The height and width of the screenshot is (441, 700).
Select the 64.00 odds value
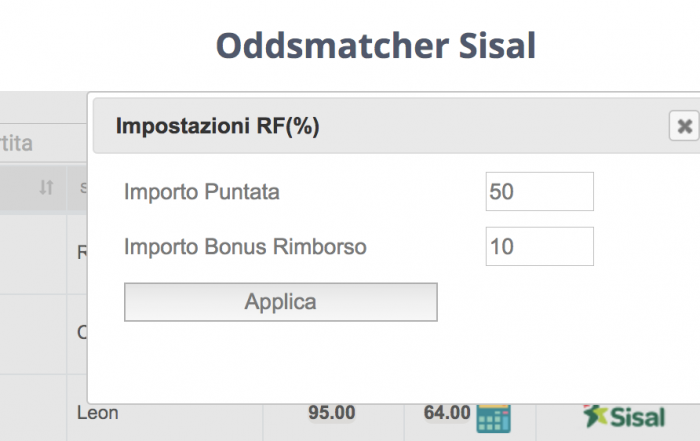[x=447, y=412]
